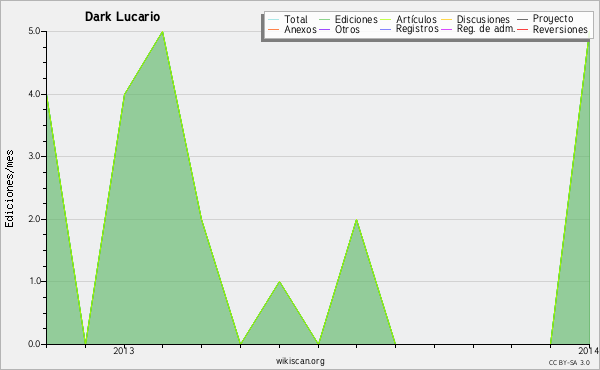Select the 'Total' legend entry
This screenshot has width=600, height=370.
click(x=296, y=19)
